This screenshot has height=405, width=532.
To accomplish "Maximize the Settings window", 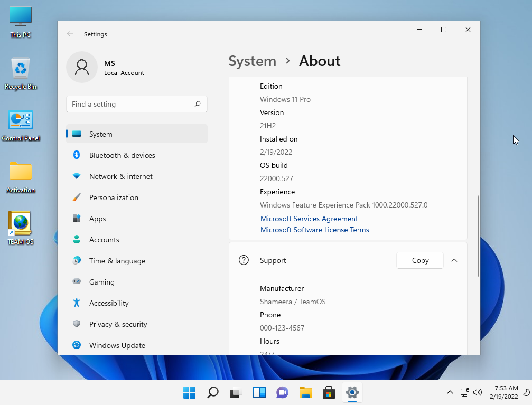I will tap(443, 30).
